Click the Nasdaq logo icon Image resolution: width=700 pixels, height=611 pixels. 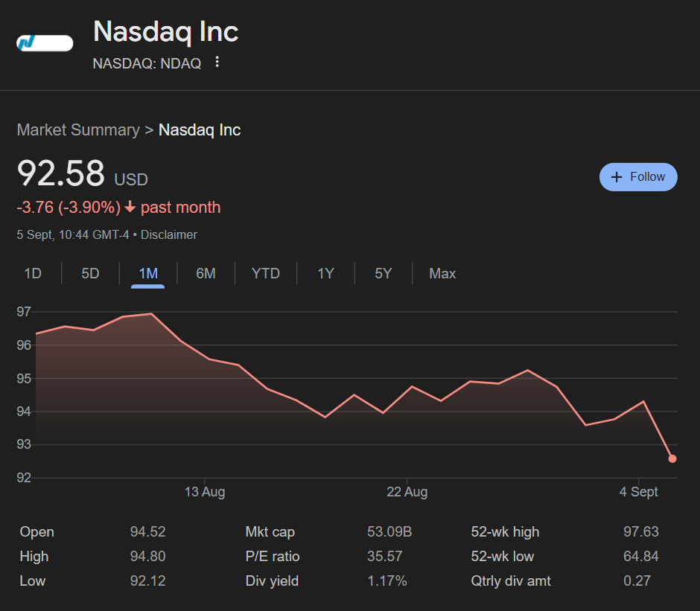(44, 43)
